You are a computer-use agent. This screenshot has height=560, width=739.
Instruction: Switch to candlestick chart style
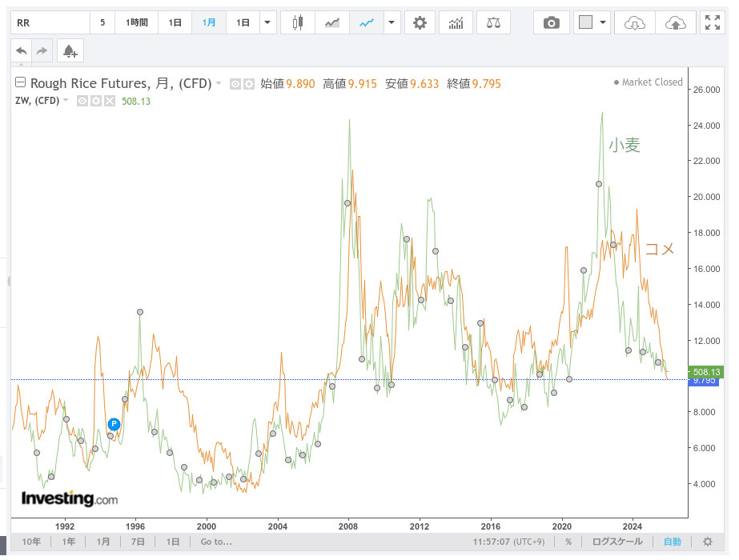298,23
